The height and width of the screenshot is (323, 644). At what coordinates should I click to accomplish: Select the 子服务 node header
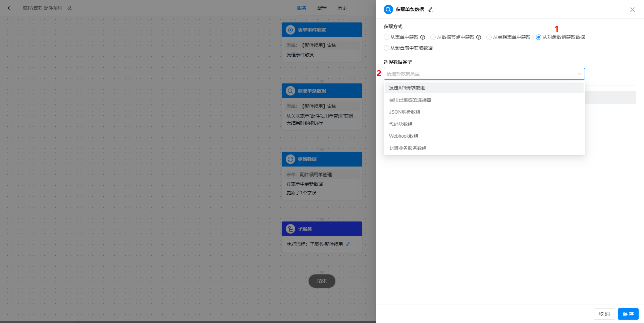point(322,229)
